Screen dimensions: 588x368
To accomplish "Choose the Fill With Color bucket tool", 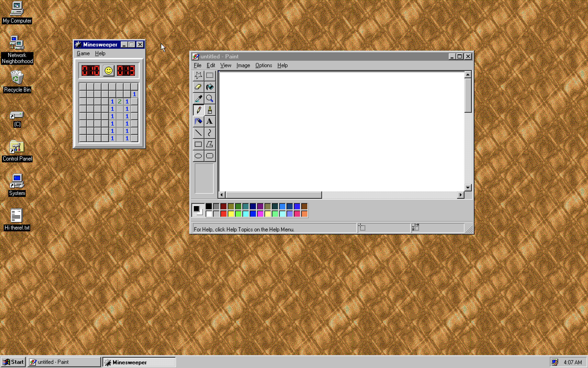I will pos(210,87).
